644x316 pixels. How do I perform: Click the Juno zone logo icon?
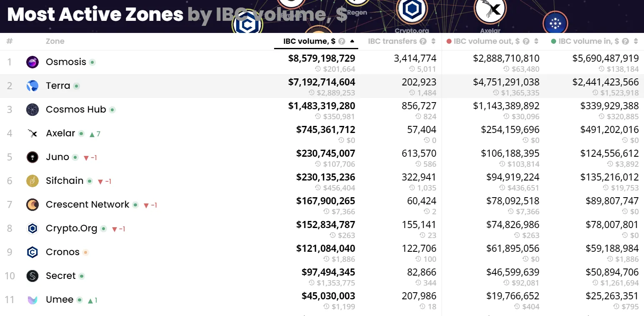32,157
